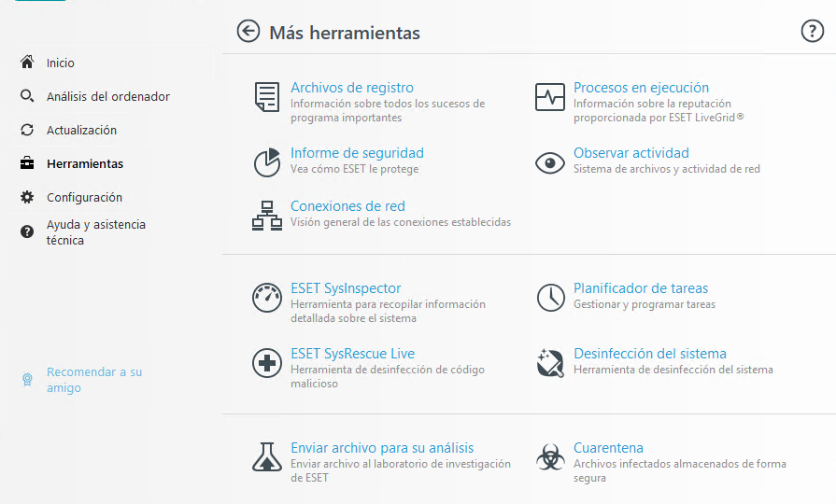836x504 pixels.
Task: Click the pie chart icon for Informe de seguridad
Action: [266, 162]
